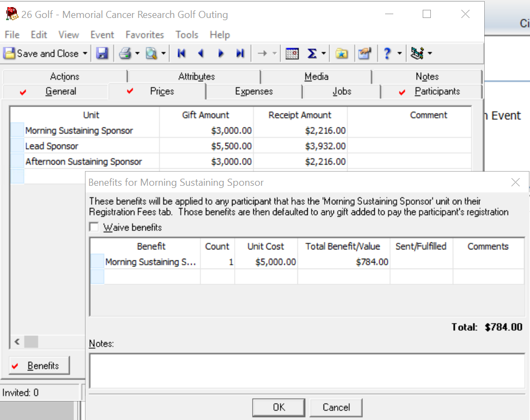Viewport: 530px width, 420px height.
Task: Select the Afternoon Sustaining Sponsor unit row
Action: [241, 162]
